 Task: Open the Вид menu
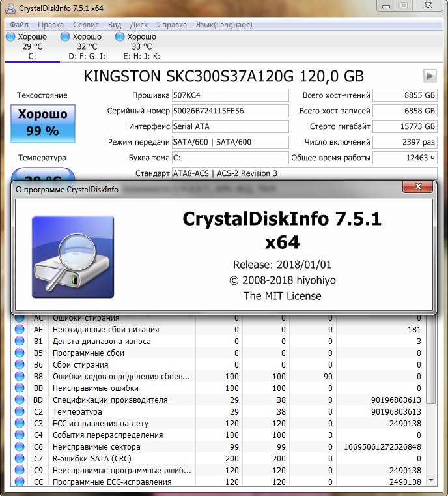click(x=115, y=25)
